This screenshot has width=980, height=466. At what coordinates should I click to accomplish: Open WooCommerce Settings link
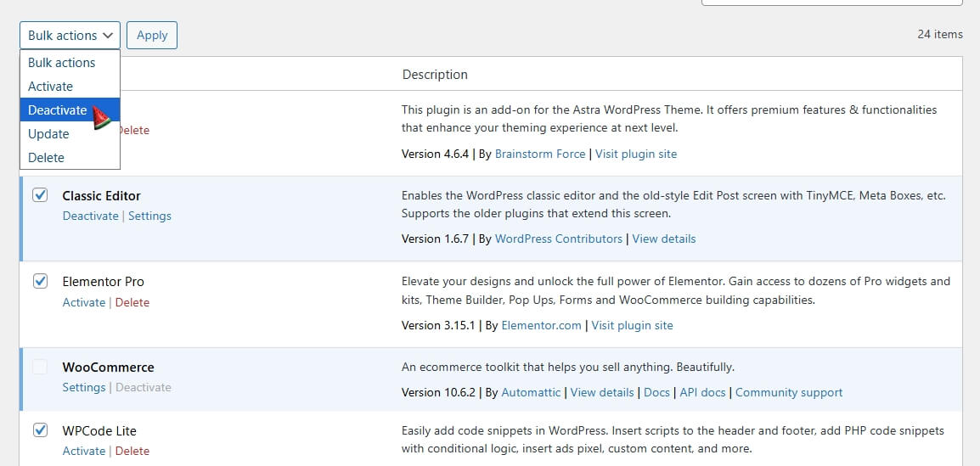point(84,387)
